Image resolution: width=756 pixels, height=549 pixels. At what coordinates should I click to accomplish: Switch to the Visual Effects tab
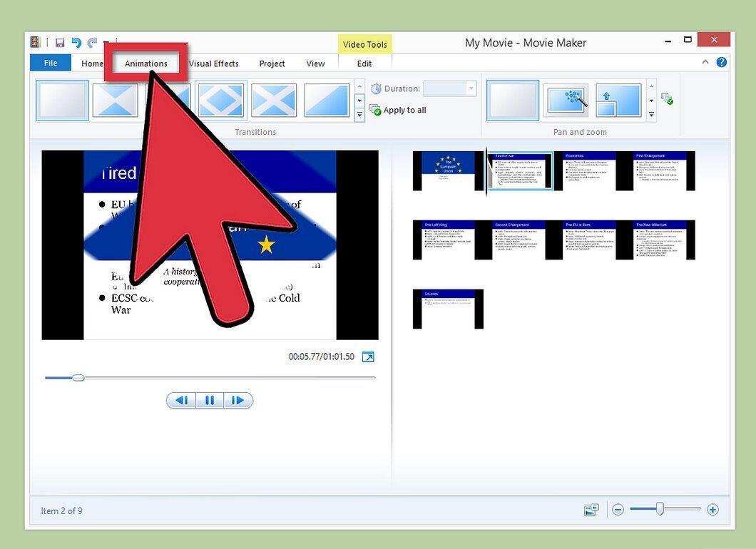pos(213,63)
